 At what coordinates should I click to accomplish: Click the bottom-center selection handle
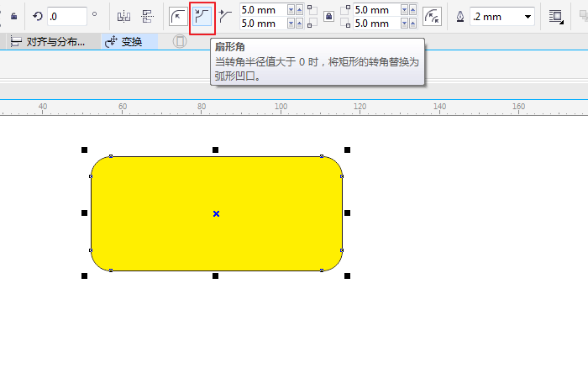point(216,276)
